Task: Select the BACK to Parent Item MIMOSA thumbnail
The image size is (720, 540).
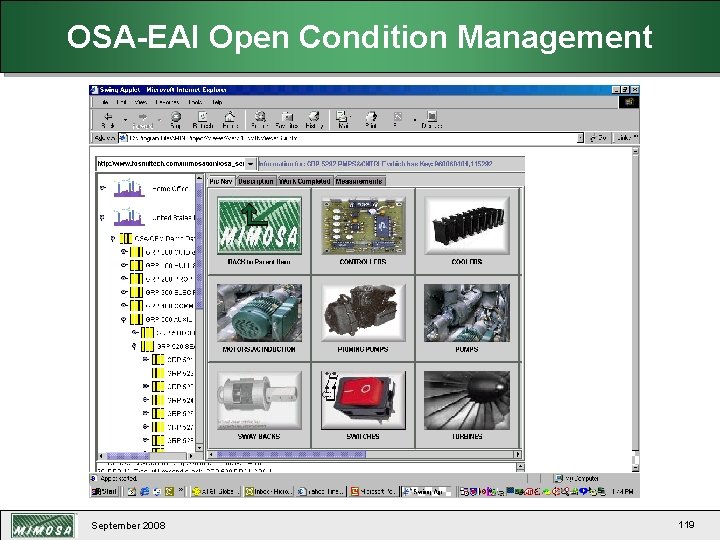Action: tap(259, 225)
